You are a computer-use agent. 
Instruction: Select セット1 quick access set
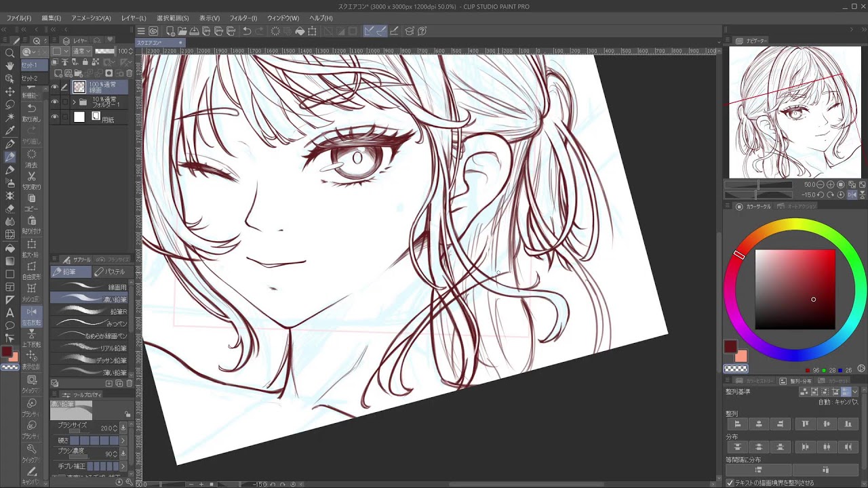click(35, 65)
